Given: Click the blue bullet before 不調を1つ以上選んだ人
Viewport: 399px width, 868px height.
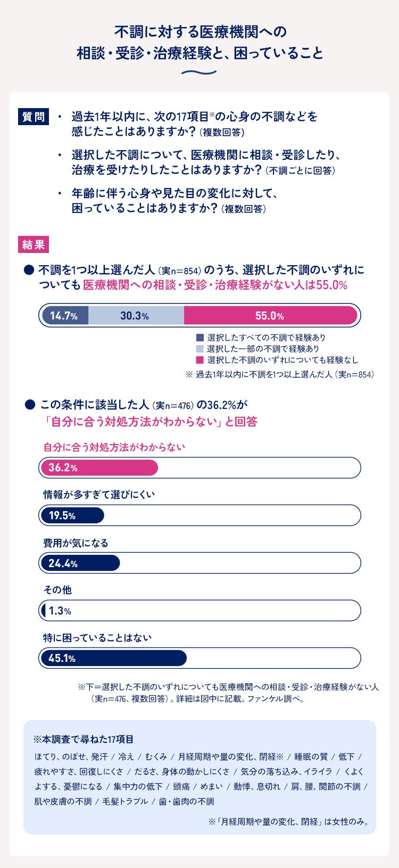Looking at the screenshot, I should pos(30,271).
